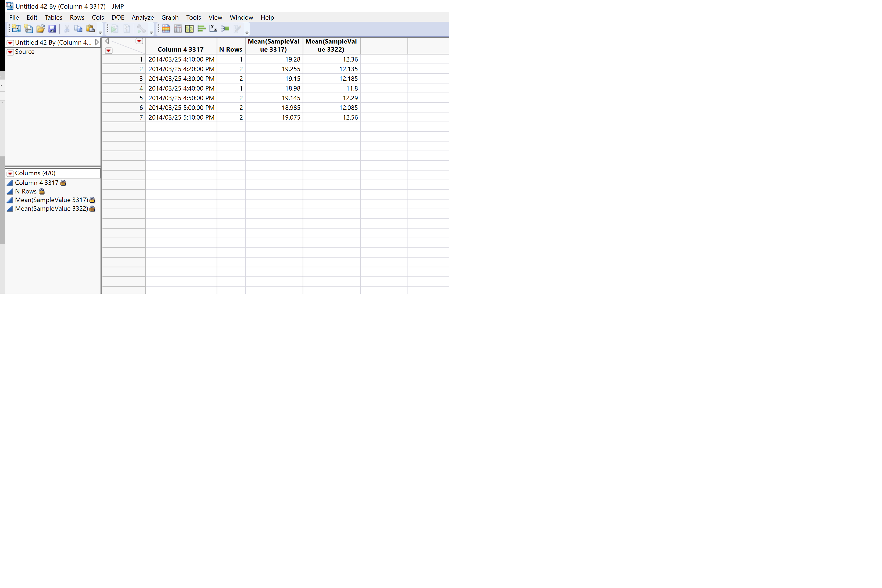The width and height of the screenshot is (882, 588).
Task: Launch Fit Y by X from the toolbar
Action: [213, 29]
